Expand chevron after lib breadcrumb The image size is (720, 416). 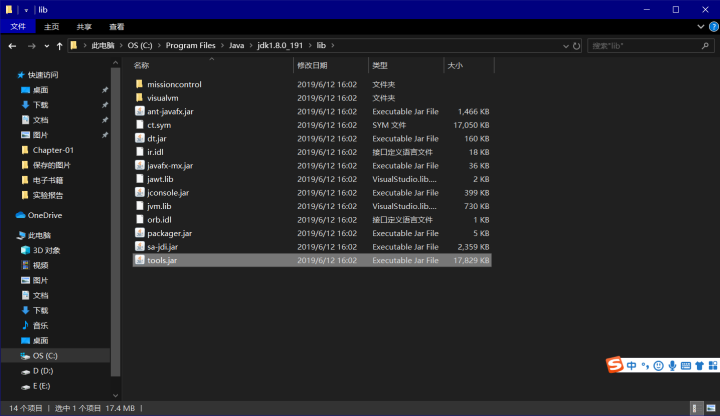333,45
